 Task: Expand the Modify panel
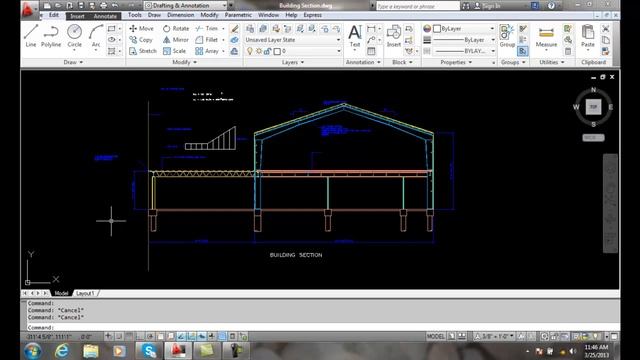click(184, 62)
